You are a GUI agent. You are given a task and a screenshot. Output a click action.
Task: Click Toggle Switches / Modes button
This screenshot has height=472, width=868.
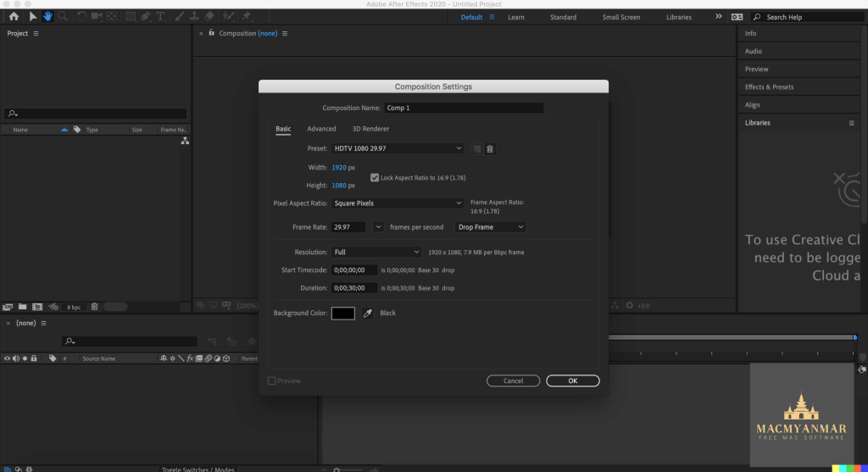(x=198, y=469)
